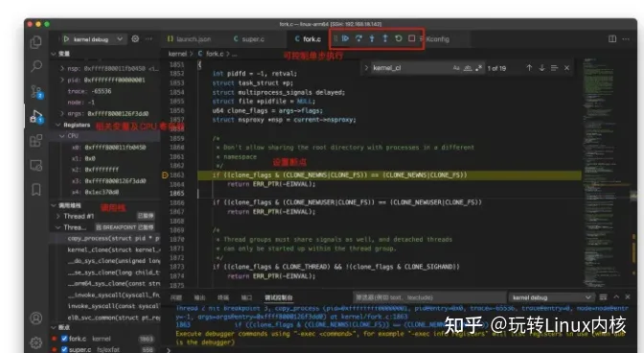Open the kernel debug console session dropdown
This screenshot has height=353, width=644.
(x=552, y=297)
